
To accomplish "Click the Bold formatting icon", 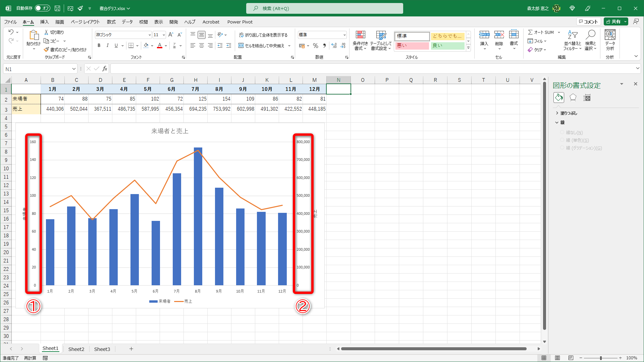I will pyautogui.click(x=99, y=46).
